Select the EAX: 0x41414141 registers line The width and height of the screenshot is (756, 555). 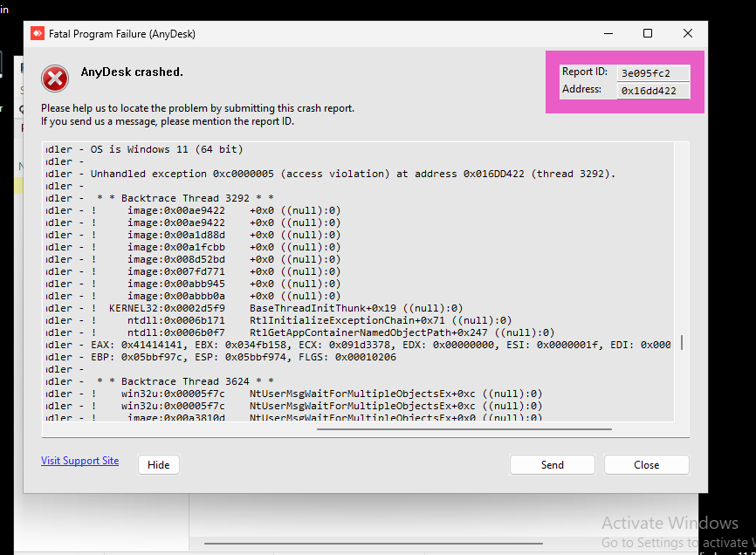(358, 345)
